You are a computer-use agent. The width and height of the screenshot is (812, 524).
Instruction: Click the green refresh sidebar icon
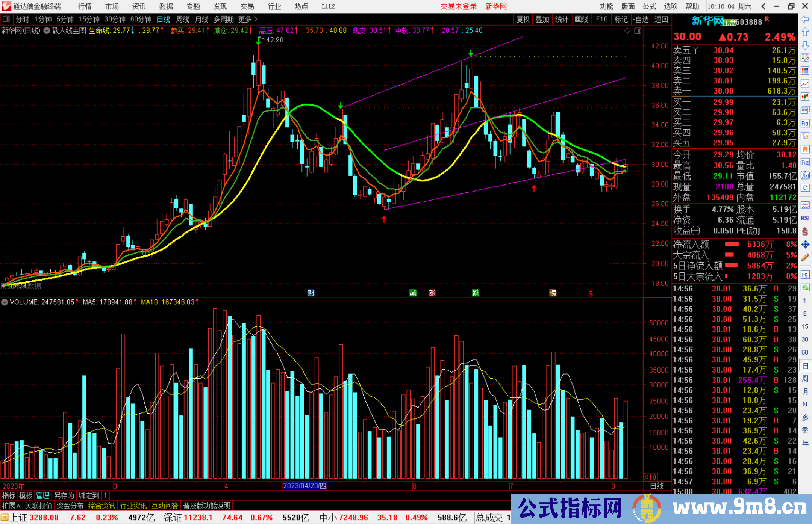pos(805,288)
